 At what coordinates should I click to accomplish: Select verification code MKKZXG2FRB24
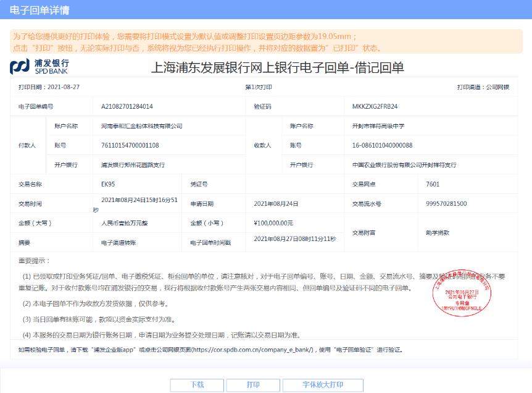[x=375, y=106]
